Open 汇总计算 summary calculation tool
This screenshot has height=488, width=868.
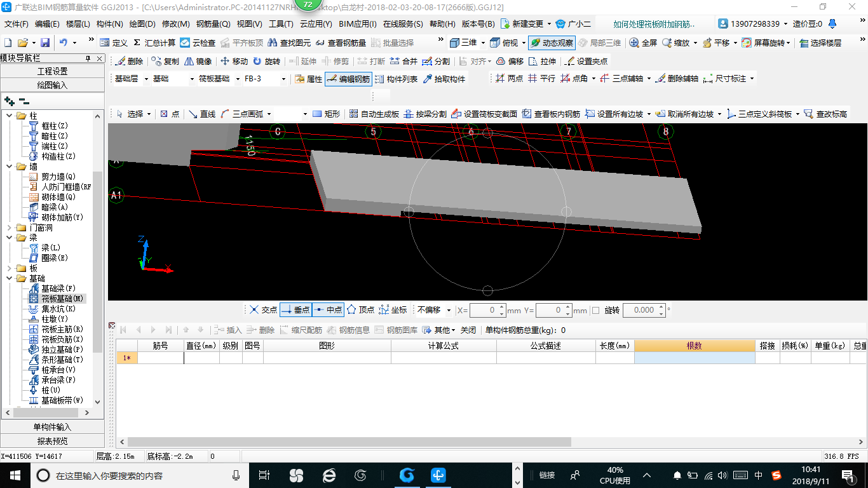tap(153, 43)
